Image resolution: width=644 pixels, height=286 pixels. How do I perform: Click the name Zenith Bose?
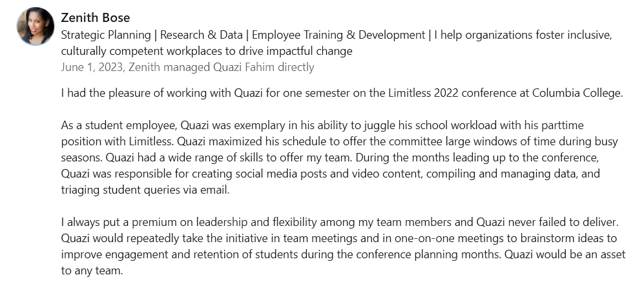pyautogui.click(x=96, y=17)
